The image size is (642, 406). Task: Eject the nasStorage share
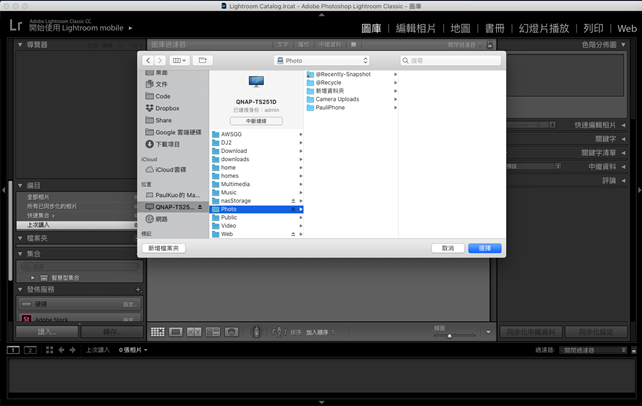coord(293,201)
